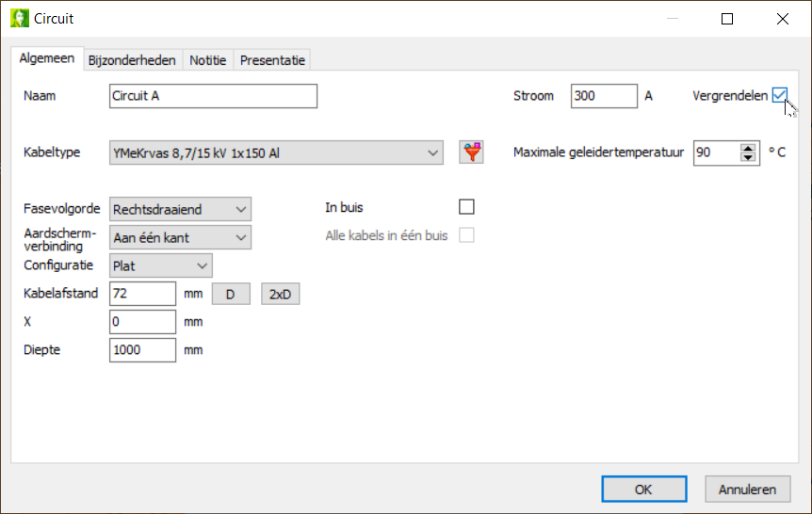The width and height of the screenshot is (812, 514).
Task: Expand the Configuratie dropdown
Action: point(160,266)
